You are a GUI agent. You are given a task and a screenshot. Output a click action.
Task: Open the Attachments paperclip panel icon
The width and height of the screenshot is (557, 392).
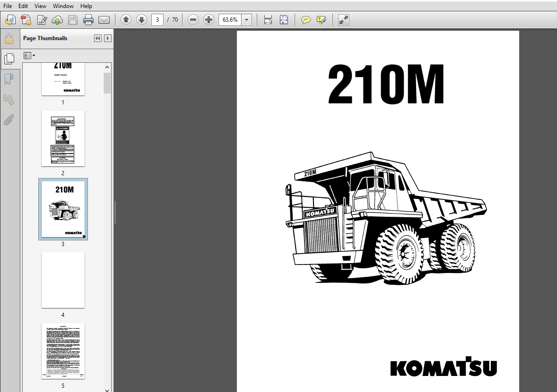click(9, 120)
